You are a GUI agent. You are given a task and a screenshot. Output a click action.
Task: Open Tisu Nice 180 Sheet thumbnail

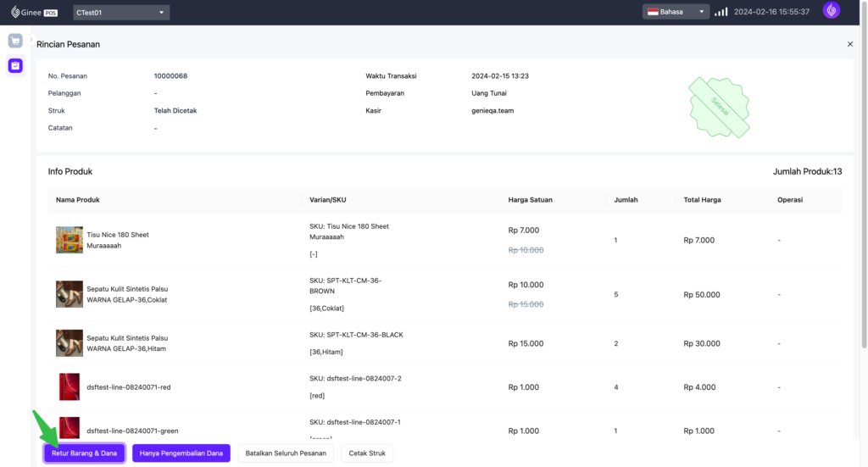point(70,240)
